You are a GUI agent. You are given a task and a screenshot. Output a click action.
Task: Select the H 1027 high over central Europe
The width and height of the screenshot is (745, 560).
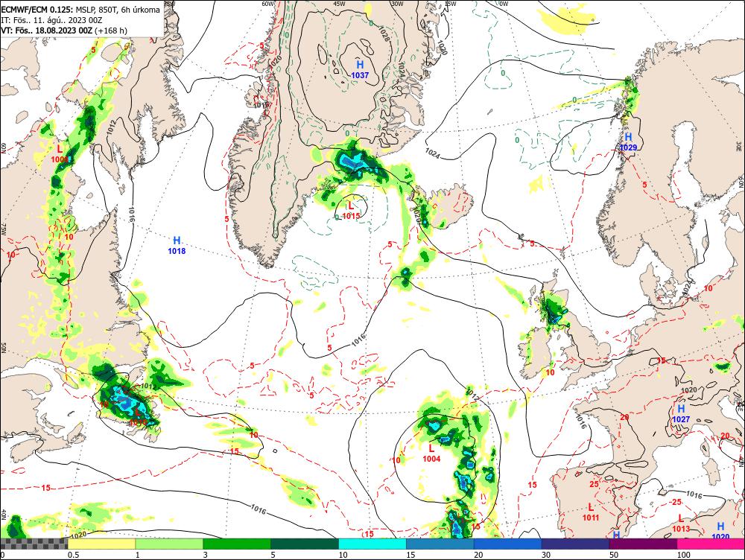click(x=681, y=414)
